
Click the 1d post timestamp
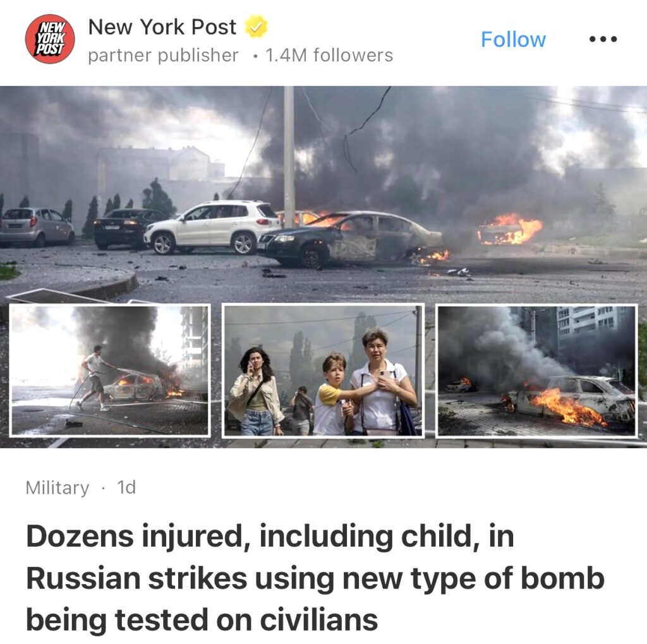coord(126,487)
